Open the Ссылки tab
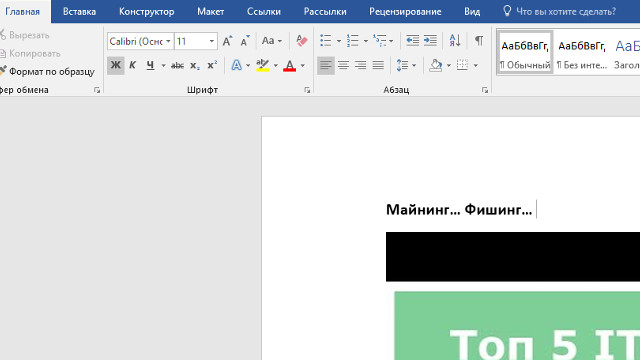 click(x=264, y=11)
